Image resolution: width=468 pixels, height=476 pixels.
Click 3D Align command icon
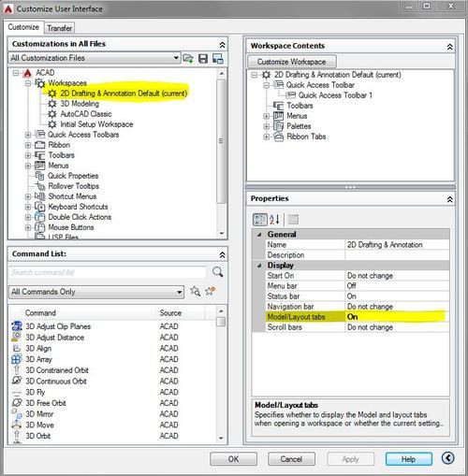point(16,348)
